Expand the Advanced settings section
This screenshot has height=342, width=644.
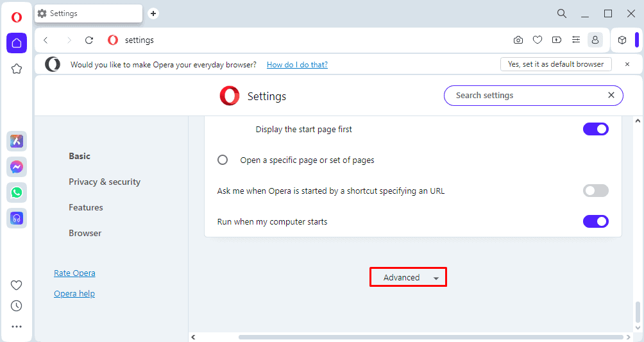coord(408,277)
